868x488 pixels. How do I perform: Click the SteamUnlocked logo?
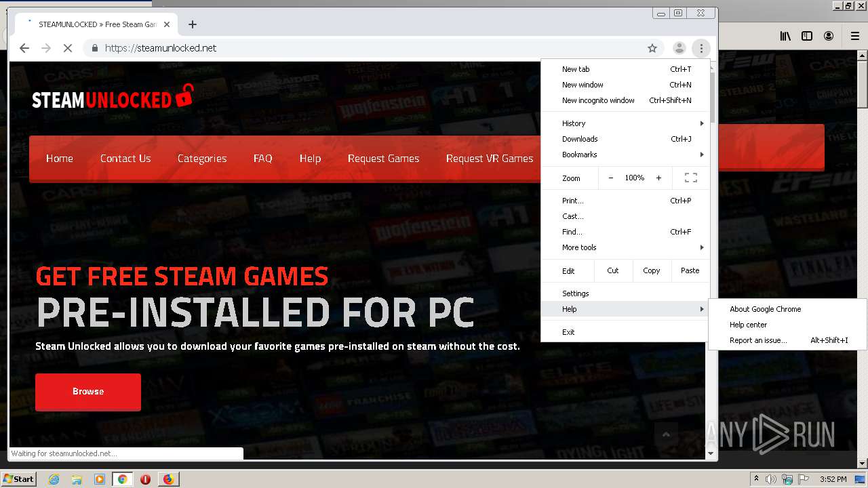pos(113,98)
